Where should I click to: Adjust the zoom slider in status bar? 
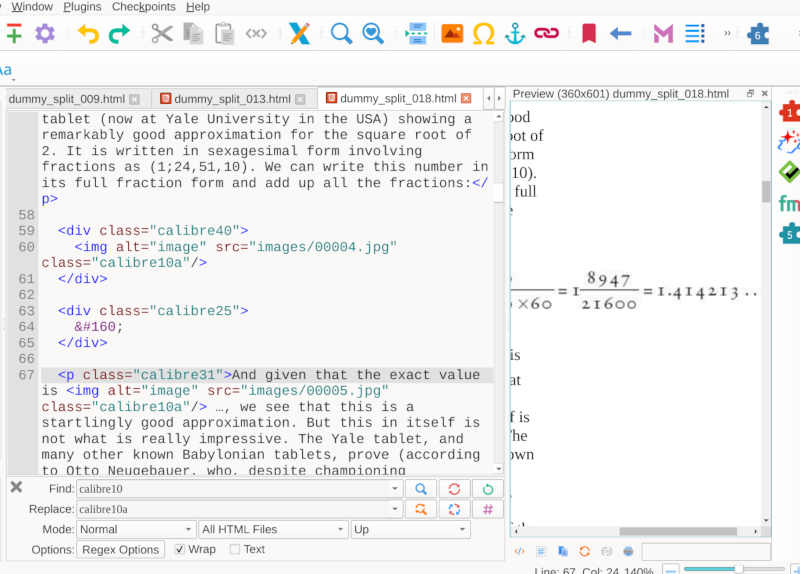[738, 569]
